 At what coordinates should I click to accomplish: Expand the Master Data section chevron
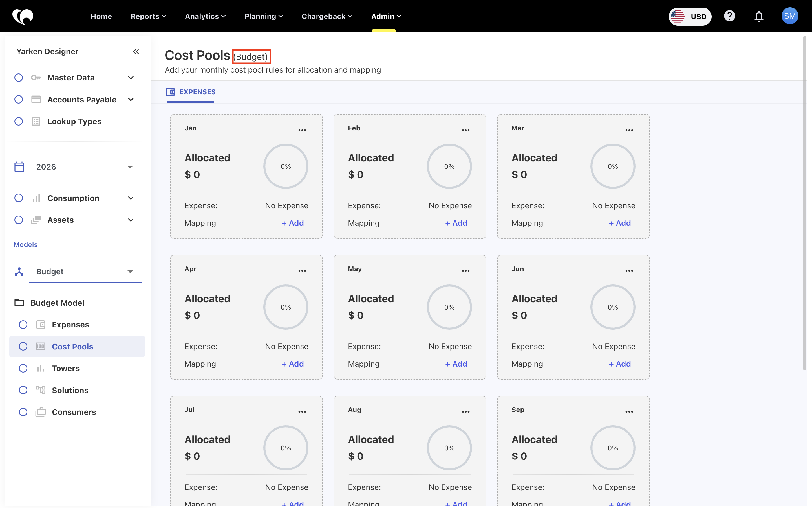pos(131,78)
